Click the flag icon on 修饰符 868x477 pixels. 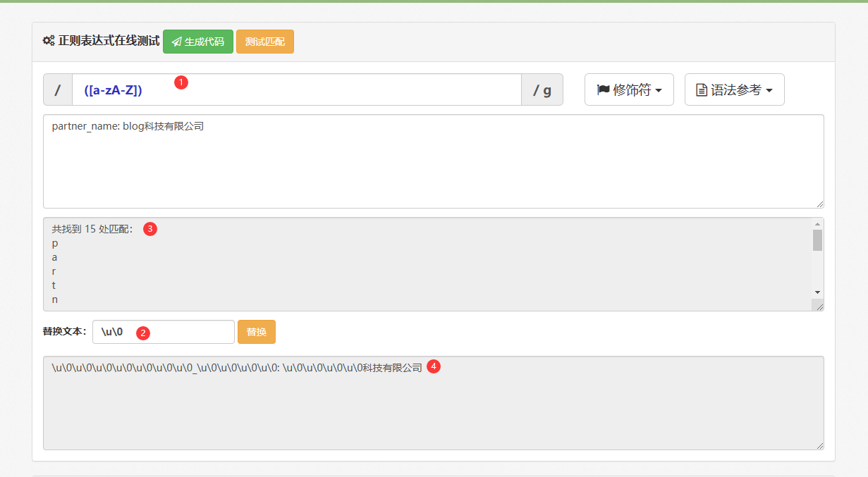pos(603,90)
